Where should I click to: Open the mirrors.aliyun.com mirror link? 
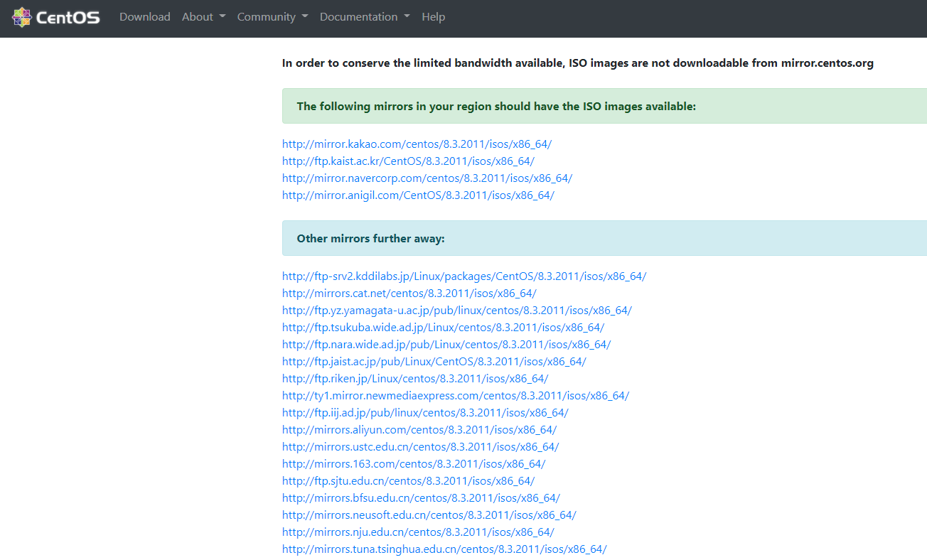(419, 430)
